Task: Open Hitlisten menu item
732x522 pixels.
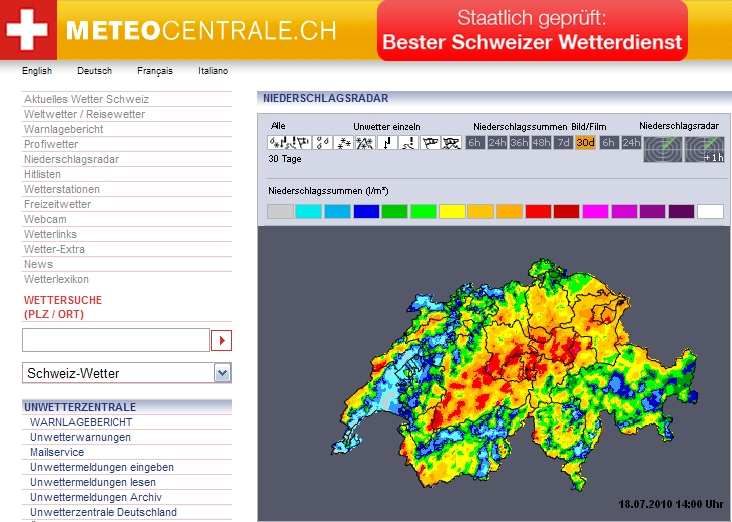Action: pyautogui.click(x=42, y=174)
